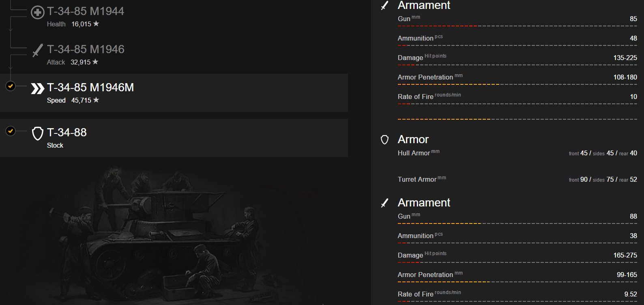The width and height of the screenshot is (644, 305).
Task: Toggle the checkmark for T-34-85 M1946M
Action: 11,86
